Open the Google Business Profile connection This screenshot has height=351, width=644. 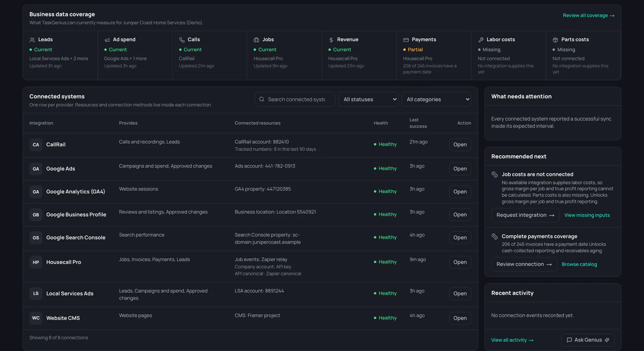pyautogui.click(x=460, y=215)
